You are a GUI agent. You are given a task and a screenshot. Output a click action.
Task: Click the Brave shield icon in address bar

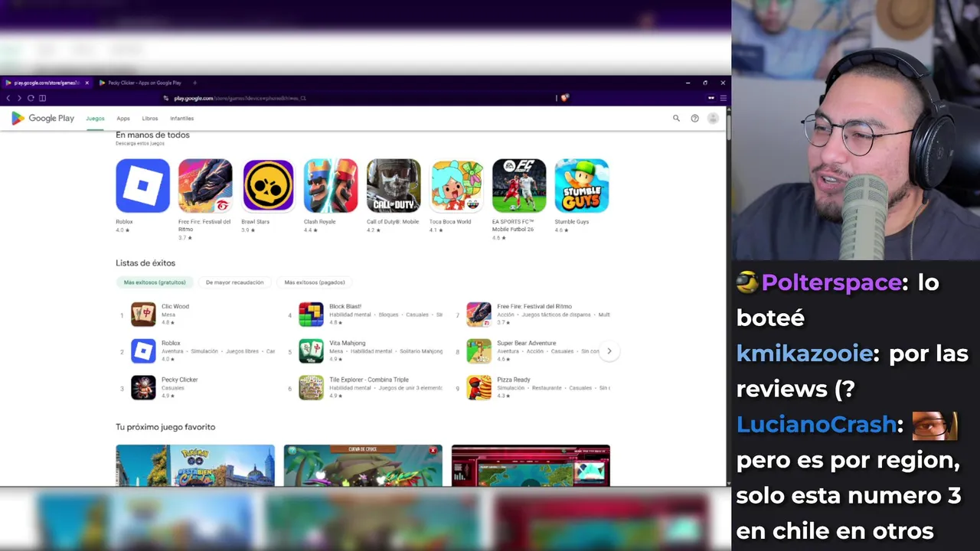click(564, 98)
